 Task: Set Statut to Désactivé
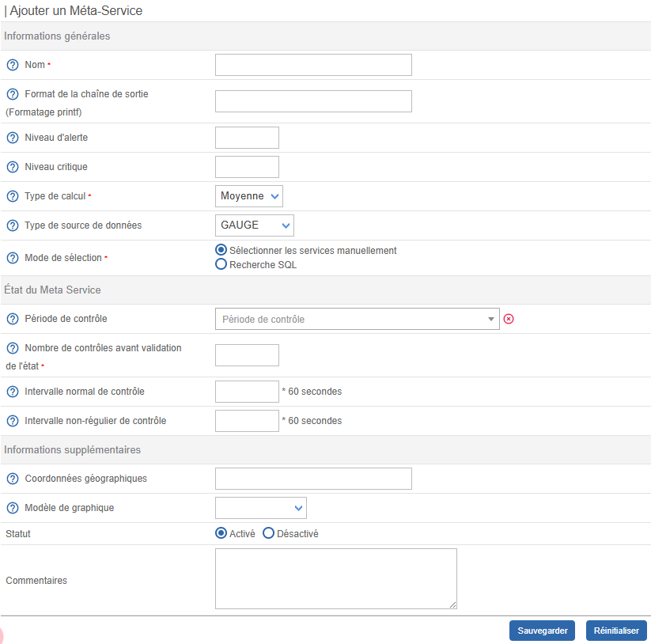269,533
